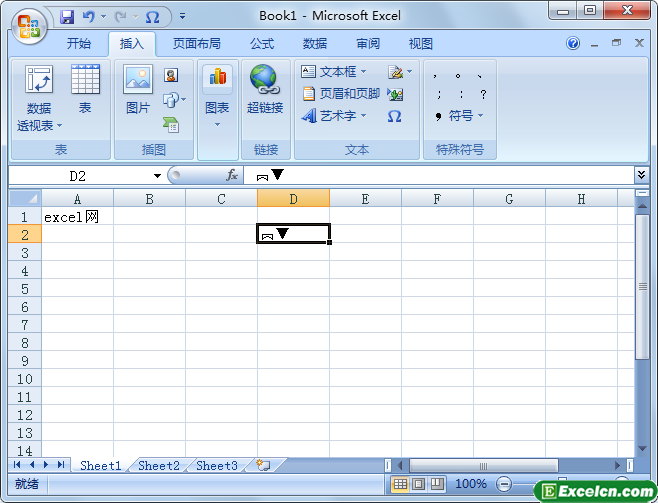
Task: Expand the 图表 chart dropdown
Action: (217, 125)
